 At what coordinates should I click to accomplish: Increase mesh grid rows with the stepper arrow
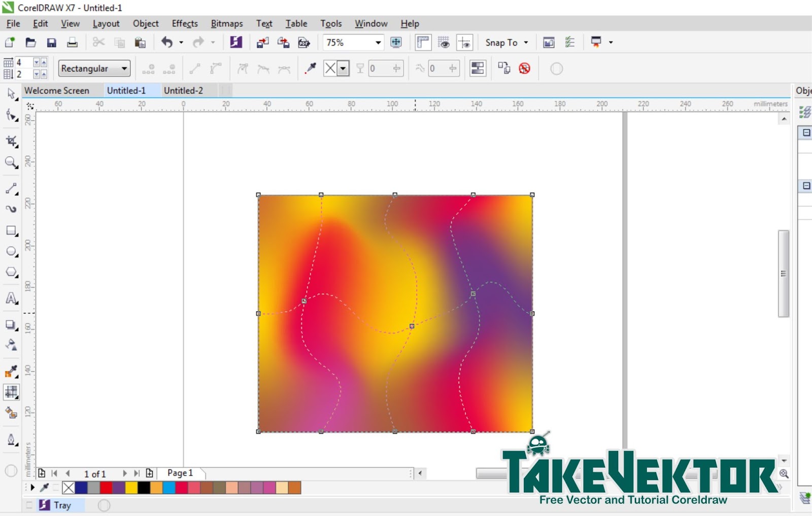tap(44, 62)
